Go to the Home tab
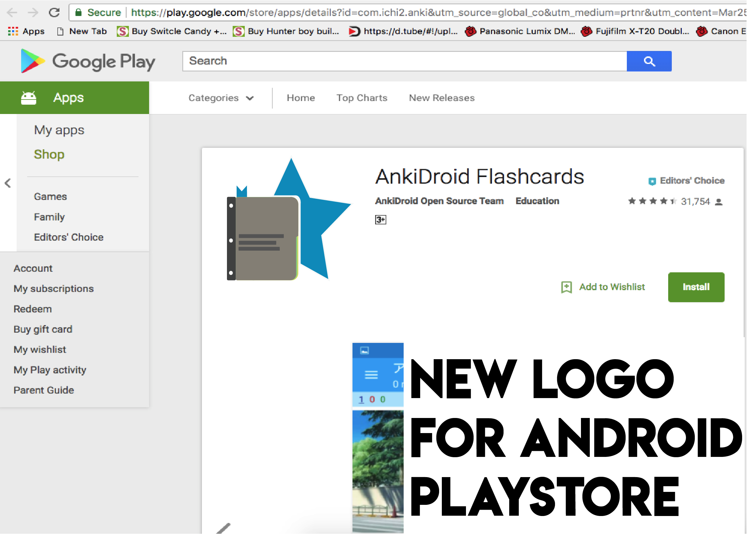Screen dimensions: 756x535 pos(301,98)
